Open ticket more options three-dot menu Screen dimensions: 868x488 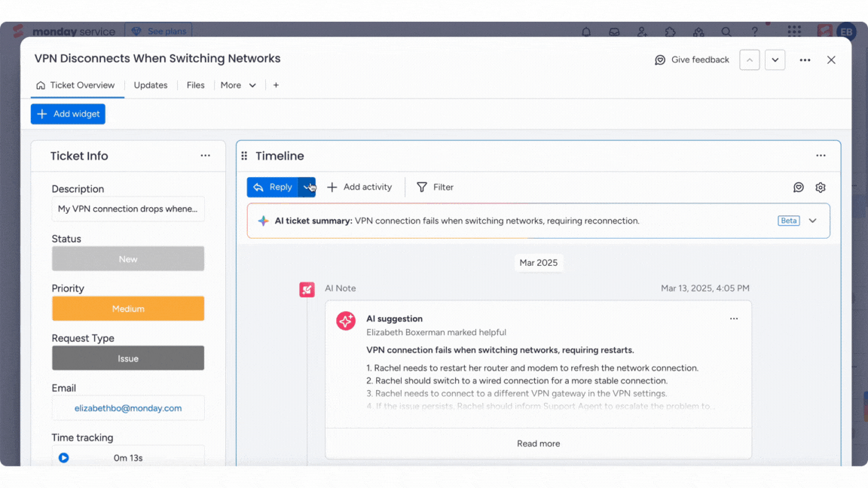coord(805,59)
